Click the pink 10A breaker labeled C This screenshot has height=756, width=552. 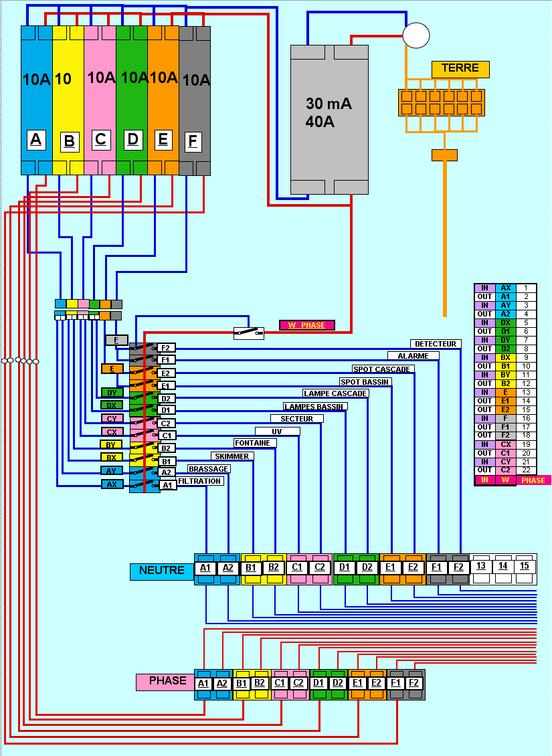coord(100,100)
